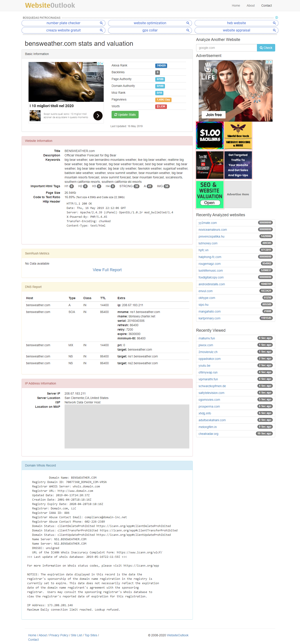Open footer WebsiteOutlook copyright link
The height and width of the screenshot is (644, 300).
coord(177,635)
